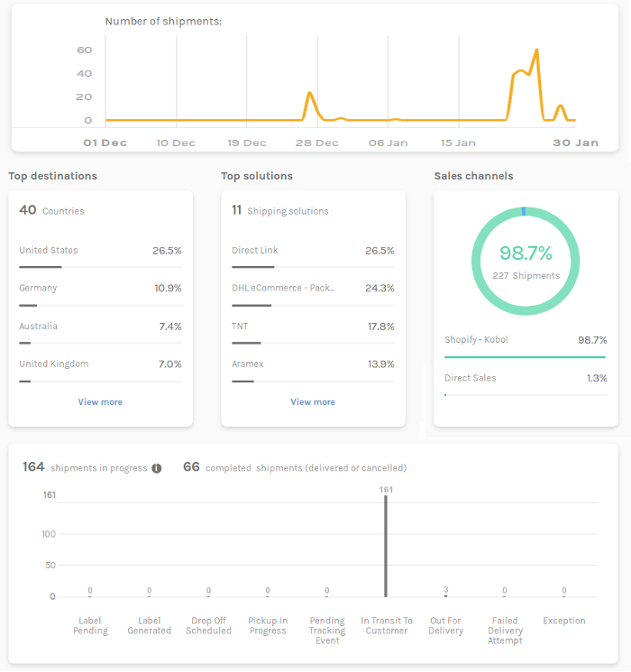The width and height of the screenshot is (631, 672).
Task: Open View more under Top solutions
Action: [x=313, y=402]
